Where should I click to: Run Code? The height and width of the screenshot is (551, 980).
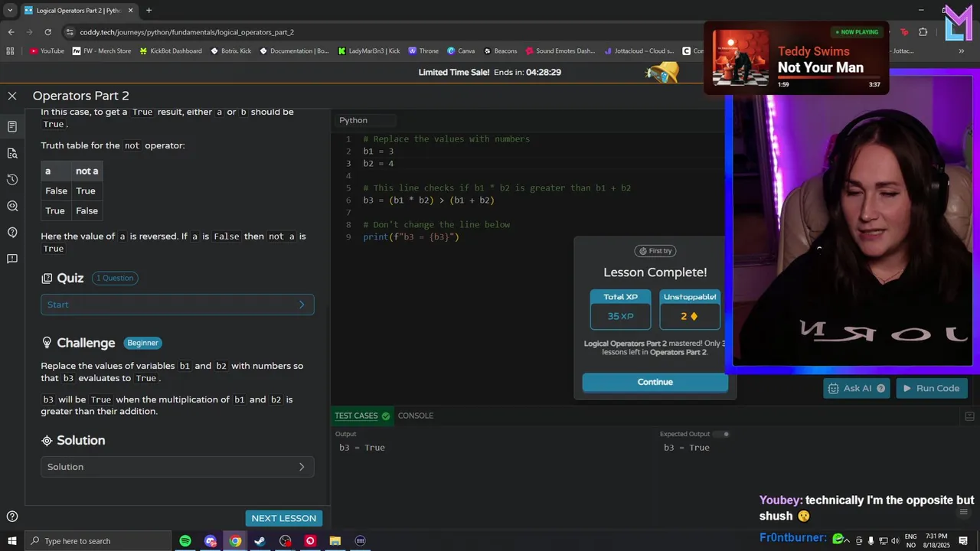[x=931, y=388]
